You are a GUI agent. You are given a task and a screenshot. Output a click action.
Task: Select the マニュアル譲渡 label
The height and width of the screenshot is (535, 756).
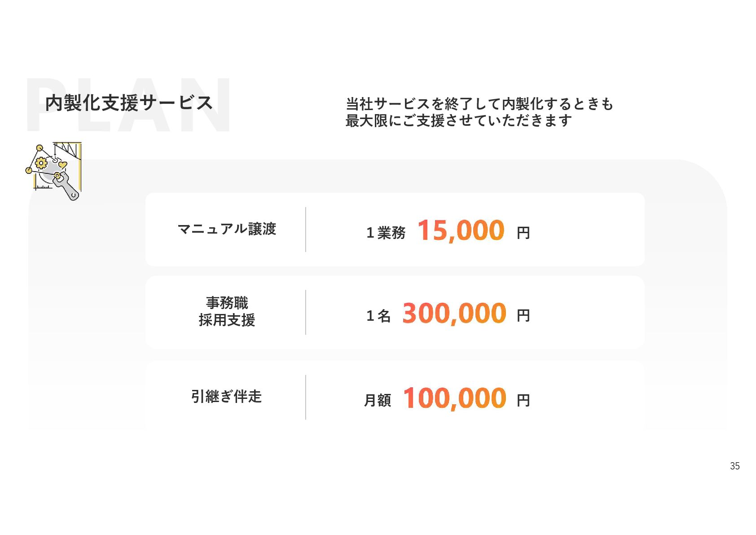pos(227,229)
